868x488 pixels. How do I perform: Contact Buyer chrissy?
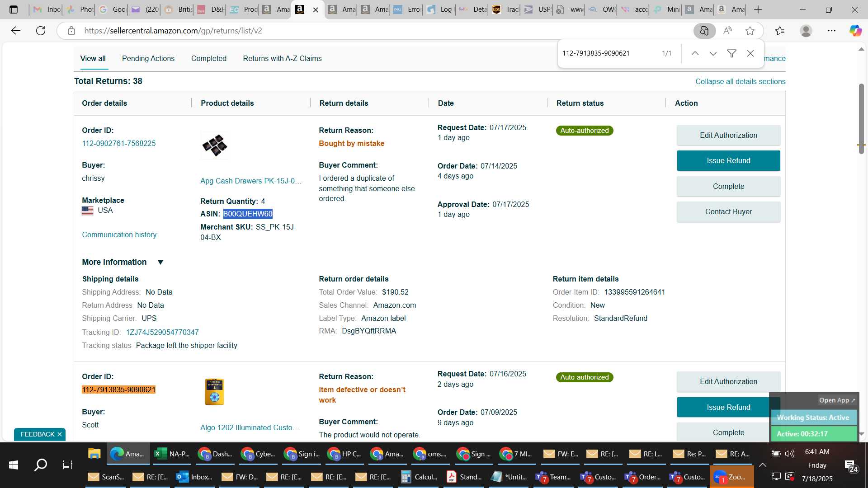tap(728, 211)
